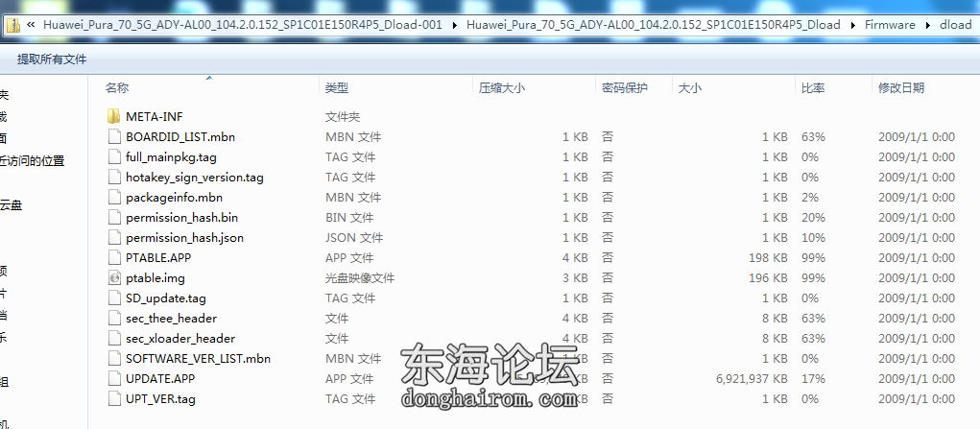The height and width of the screenshot is (429, 980).
Task: Click the zip archive icon in address bar
Action: (x=13, y=25)
